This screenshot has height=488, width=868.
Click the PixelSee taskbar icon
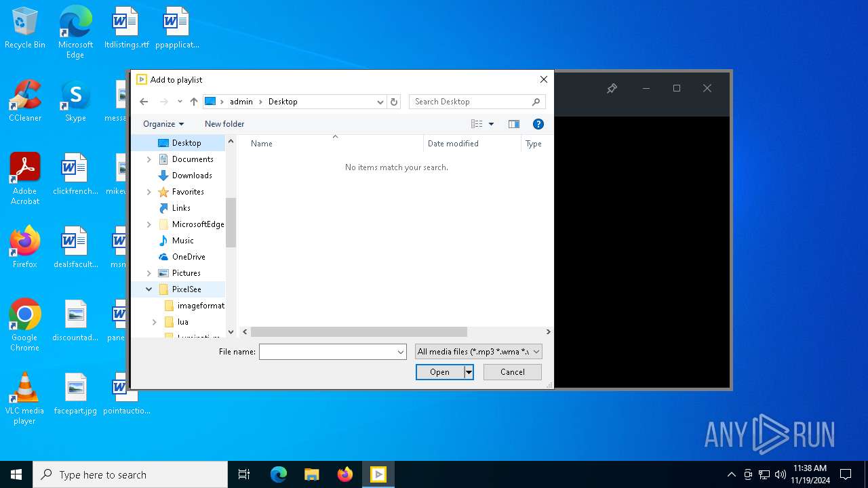[x=378, y=474]
